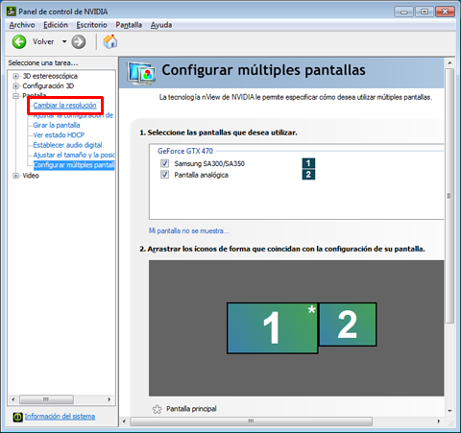Click the Volver text button
Screen dimensions: 461x433
tap(43, 42)
